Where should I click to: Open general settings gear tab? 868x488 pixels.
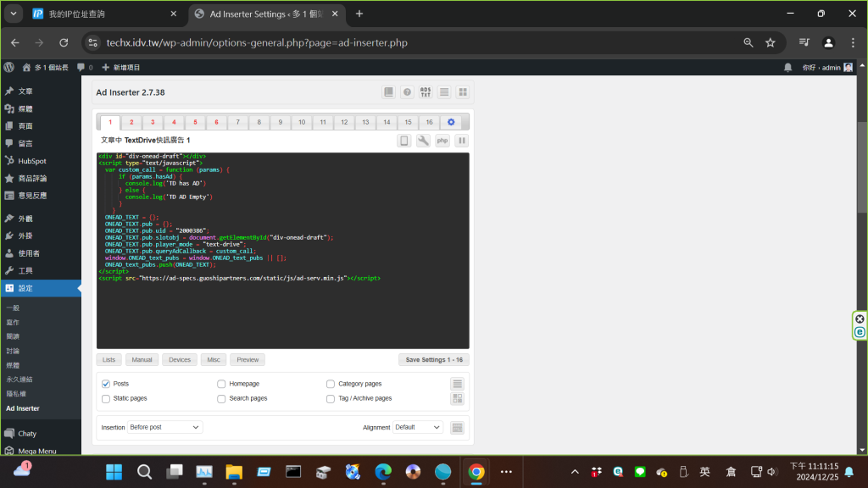point(451,122)
